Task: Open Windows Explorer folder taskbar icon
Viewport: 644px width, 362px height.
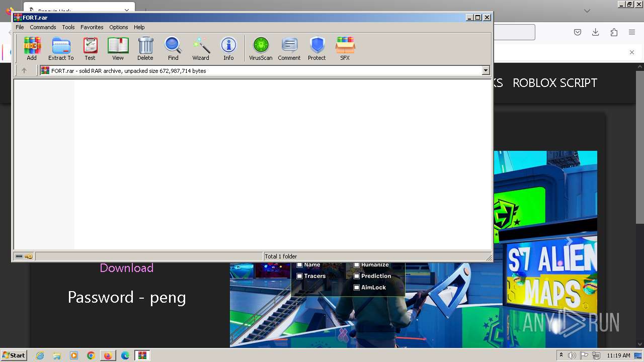Action: (57, 355)
